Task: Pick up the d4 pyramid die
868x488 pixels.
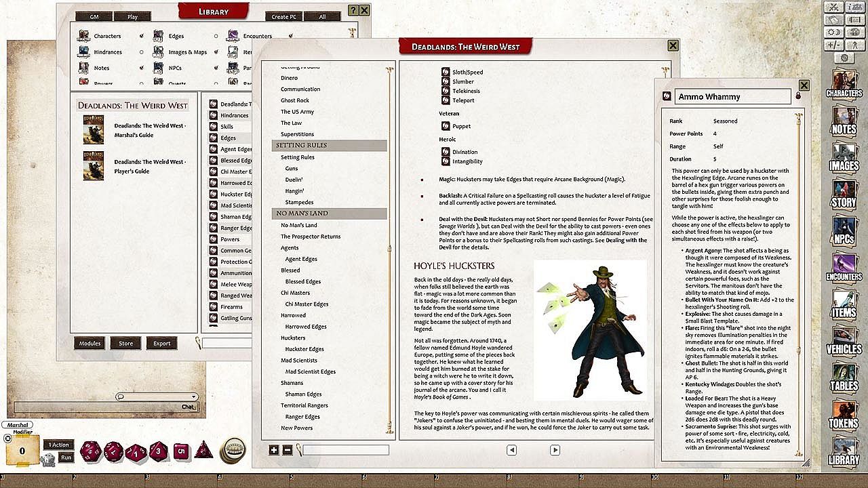Action: [x=203, y=451]
